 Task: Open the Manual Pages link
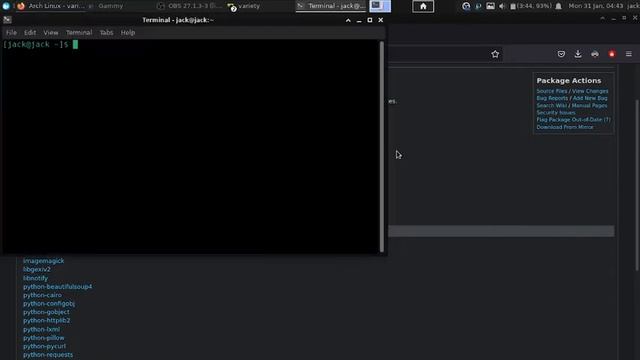[x=589, y=105]
